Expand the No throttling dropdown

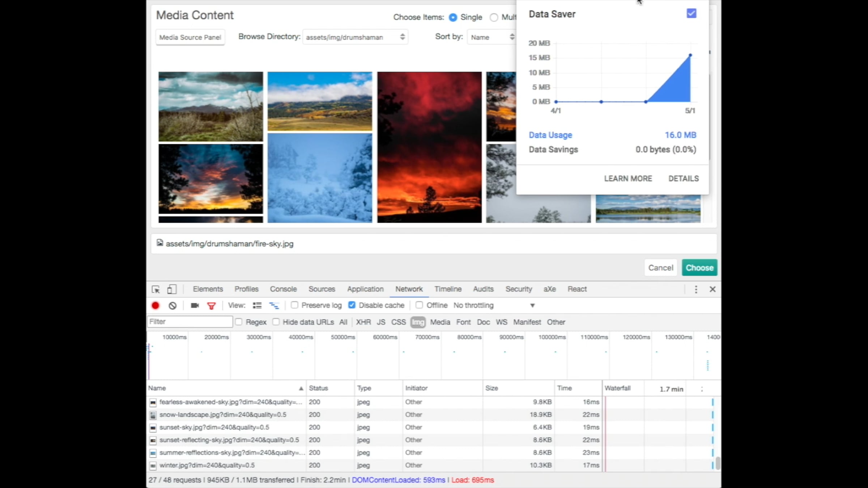494,305
